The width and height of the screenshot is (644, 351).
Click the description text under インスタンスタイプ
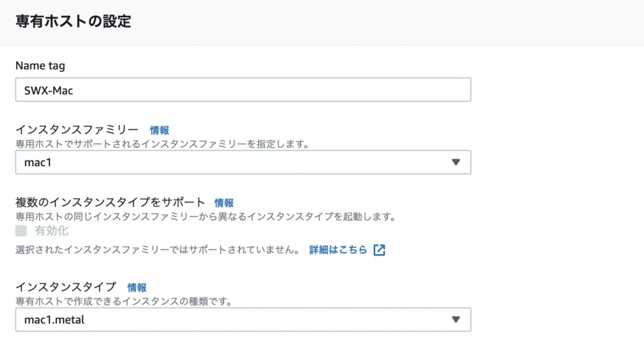point(124,301)
